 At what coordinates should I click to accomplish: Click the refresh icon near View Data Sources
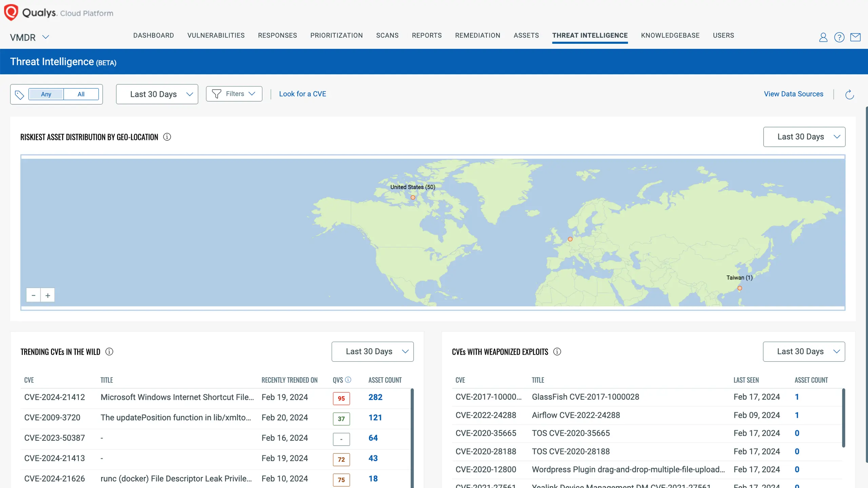[849, 95]
